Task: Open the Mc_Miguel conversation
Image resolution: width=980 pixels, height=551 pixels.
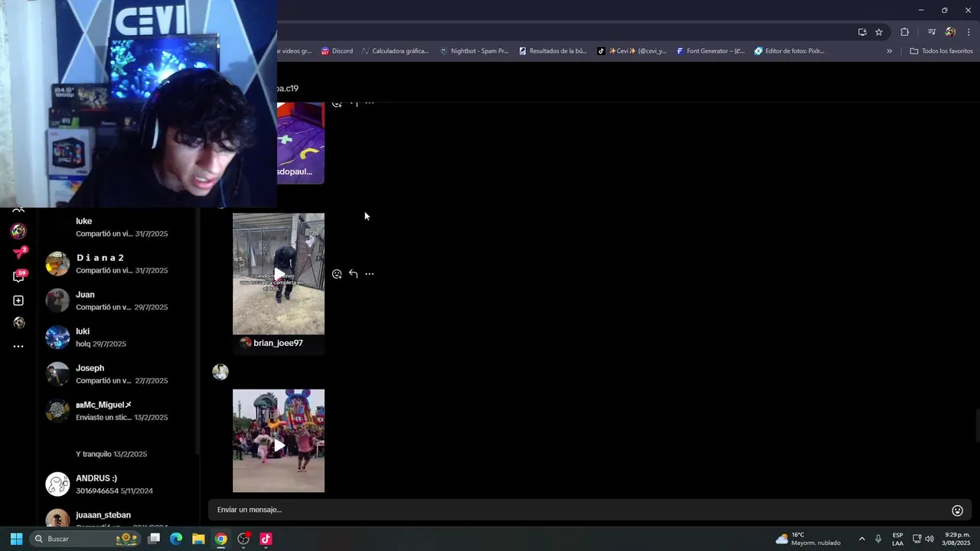Action: [118, 411]
